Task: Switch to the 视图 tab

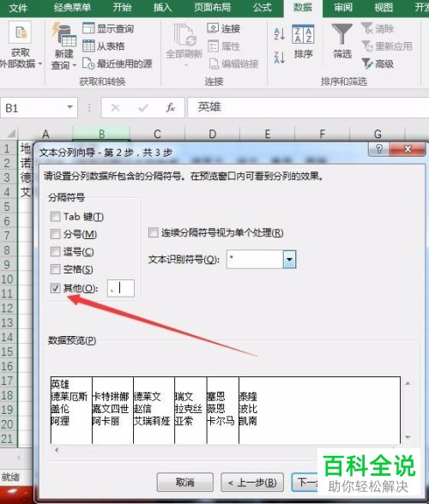Action: click(384, 8)
